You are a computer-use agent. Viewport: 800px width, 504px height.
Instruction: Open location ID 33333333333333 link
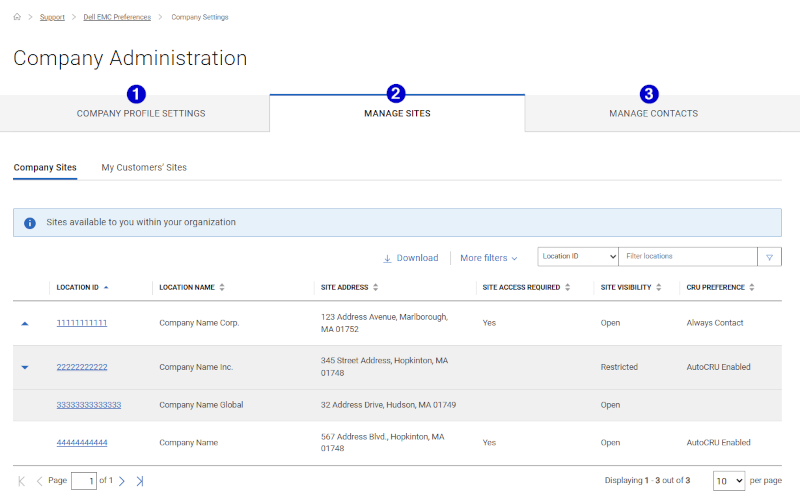click(x=89, y=405)
